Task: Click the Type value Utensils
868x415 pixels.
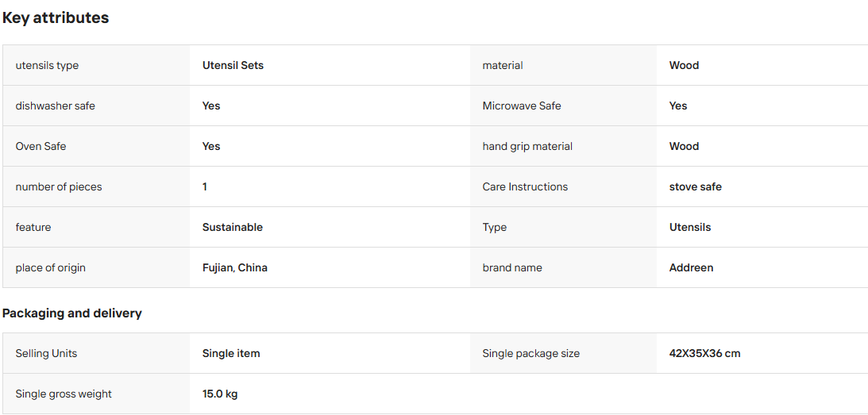Action: 690,227
